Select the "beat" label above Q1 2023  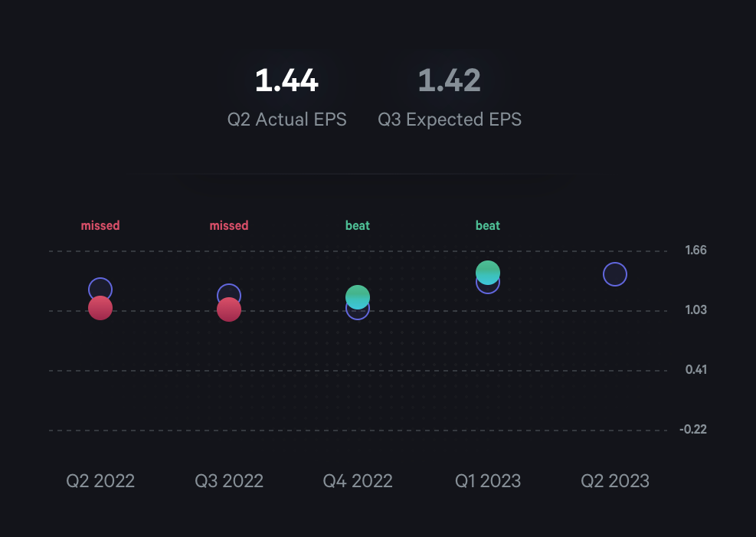tap(488, 225)
